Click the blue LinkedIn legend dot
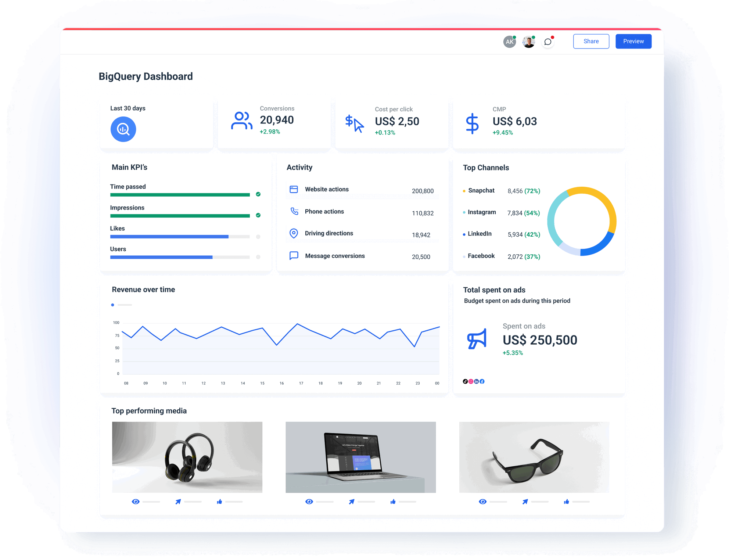 pos(464,234)
